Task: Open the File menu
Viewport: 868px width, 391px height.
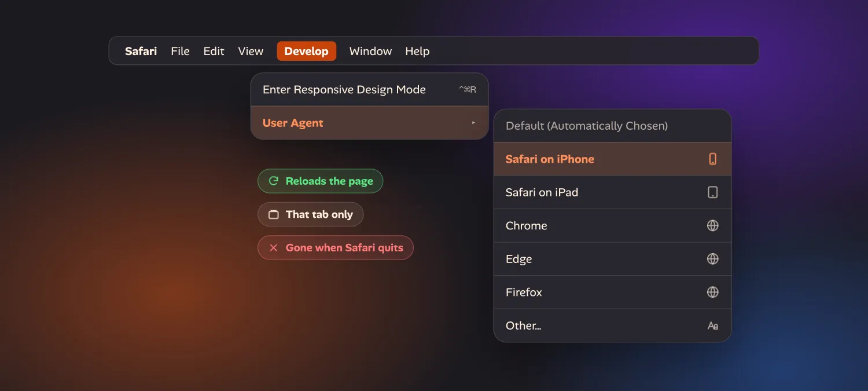Action: (180, 51)
